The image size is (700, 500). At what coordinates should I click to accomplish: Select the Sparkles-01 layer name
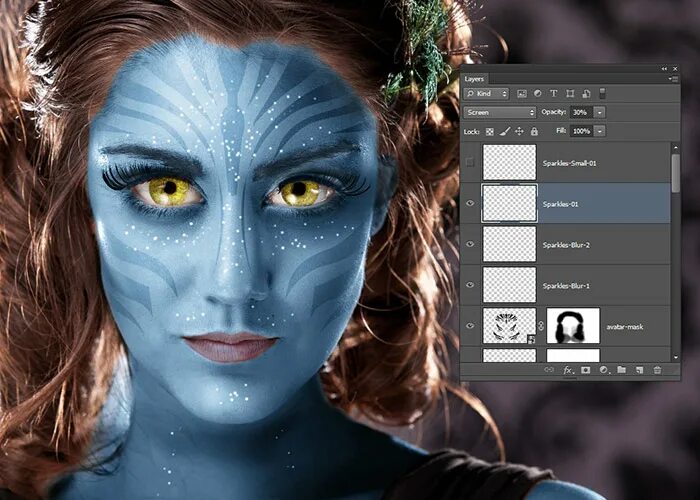[x=560, y=204]
